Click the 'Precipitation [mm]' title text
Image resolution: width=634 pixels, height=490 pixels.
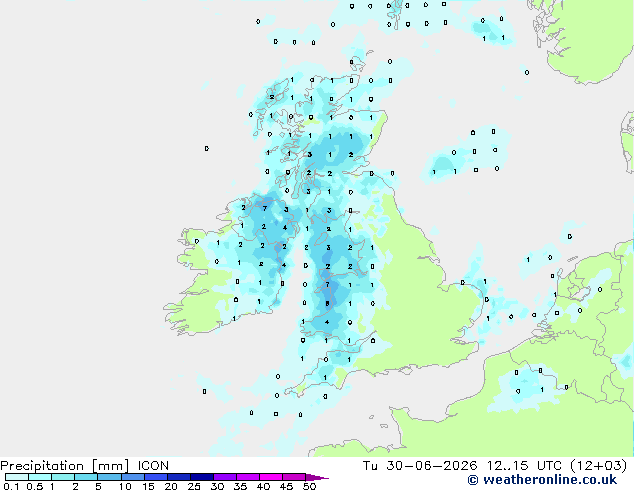65,466
